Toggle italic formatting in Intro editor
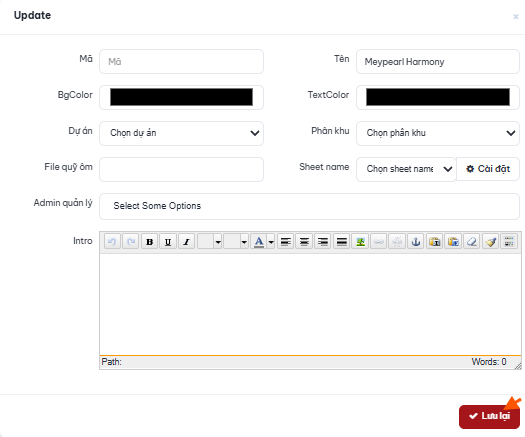The image size is (525, 437). click(186, 241)
